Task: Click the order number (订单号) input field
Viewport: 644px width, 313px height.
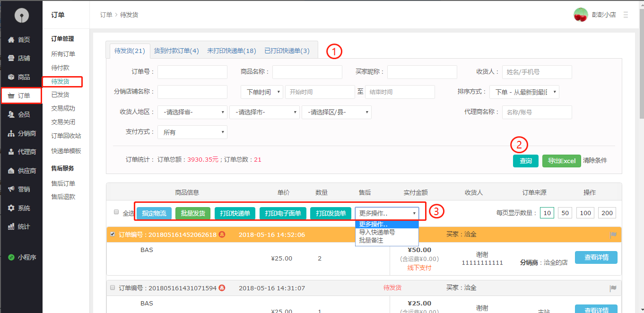Action: click(x=192, y=72)
